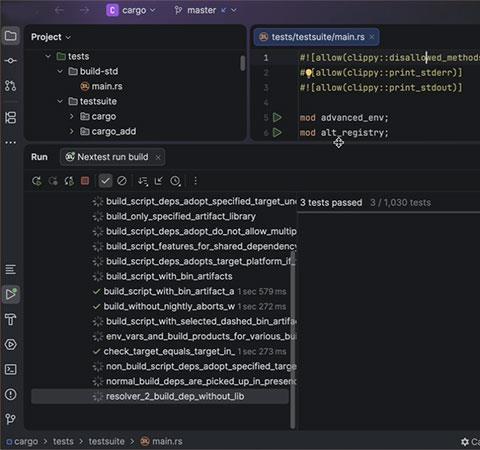Select test normal_build_deps_are_picked_up_in_presen
This screenshot has width=480, height=450.
[201, 381]
